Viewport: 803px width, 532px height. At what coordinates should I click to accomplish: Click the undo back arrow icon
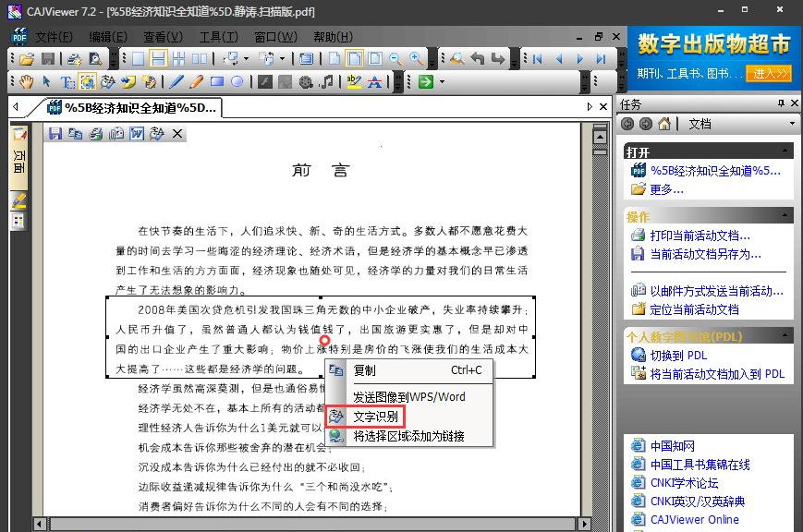[478, 59]
